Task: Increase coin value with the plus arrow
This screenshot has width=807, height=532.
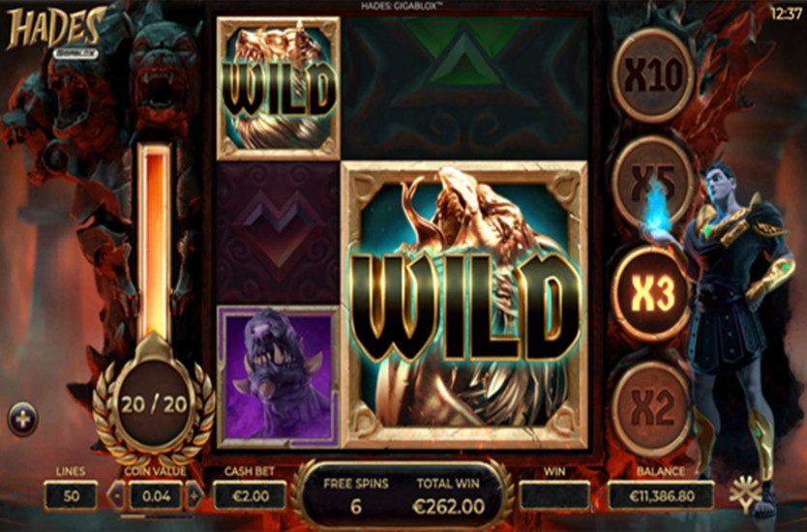Action: pyautogui.click(x=194, y=496)
